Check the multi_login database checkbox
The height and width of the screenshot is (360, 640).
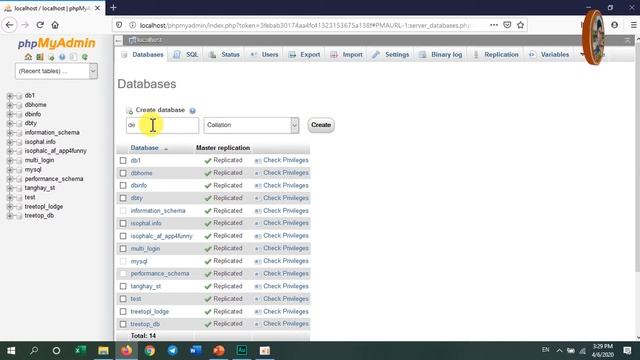point(123,249)
